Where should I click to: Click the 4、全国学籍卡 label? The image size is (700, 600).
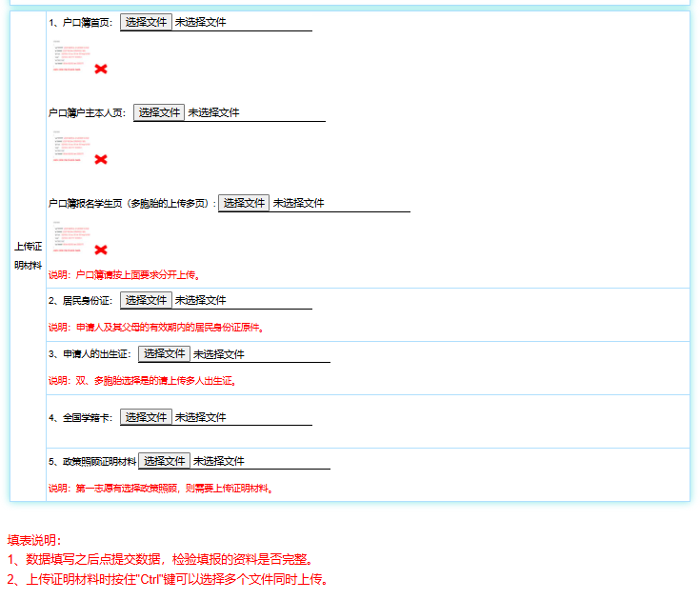81,418
